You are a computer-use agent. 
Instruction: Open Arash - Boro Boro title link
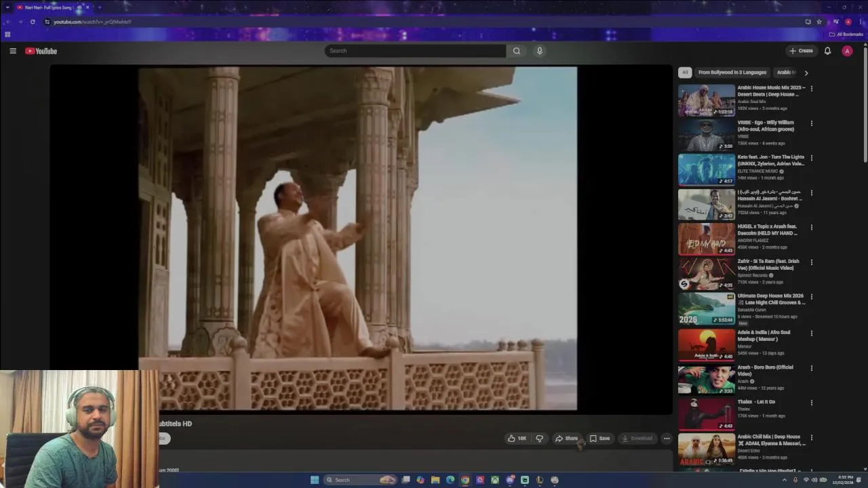[765, 371]
